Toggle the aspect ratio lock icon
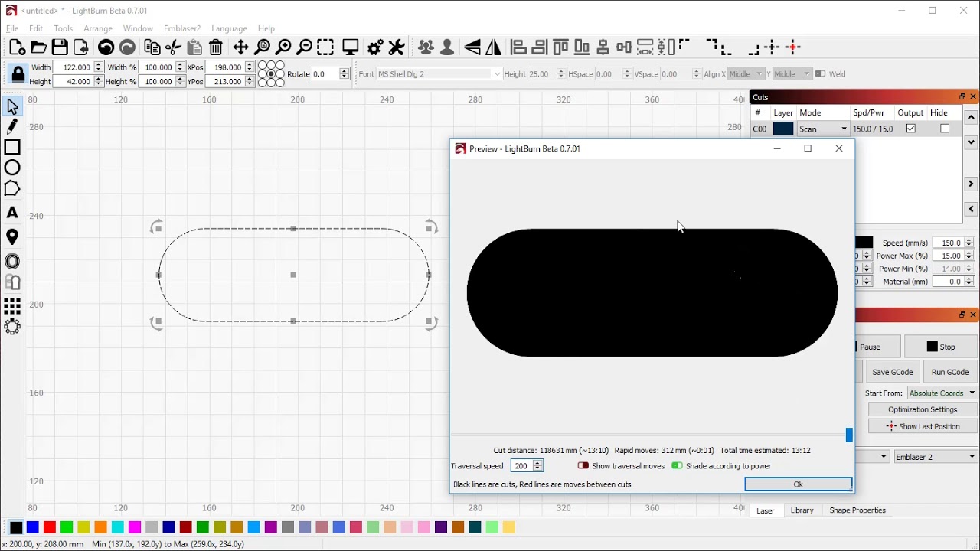Image resolution: width=980 pixels, height=551 pixels. click(18, 74)
